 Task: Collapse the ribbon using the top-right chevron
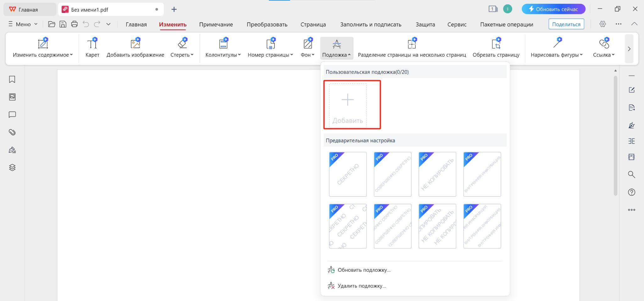point(634,24)
